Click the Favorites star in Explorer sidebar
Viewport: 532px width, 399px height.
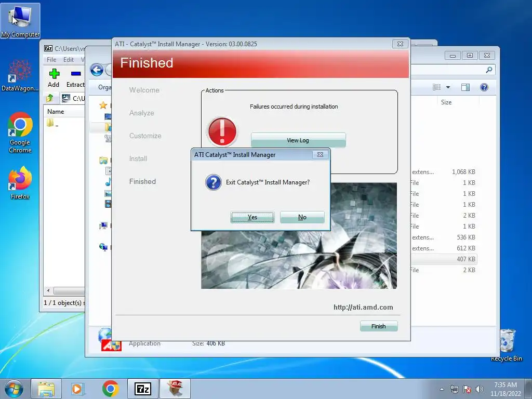(103, 105)
